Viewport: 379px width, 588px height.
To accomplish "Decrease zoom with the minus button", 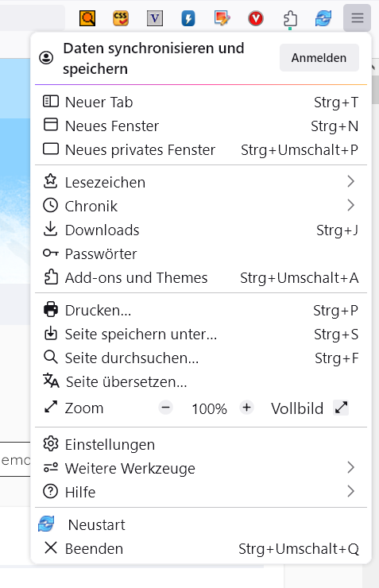I will point(166,408).
